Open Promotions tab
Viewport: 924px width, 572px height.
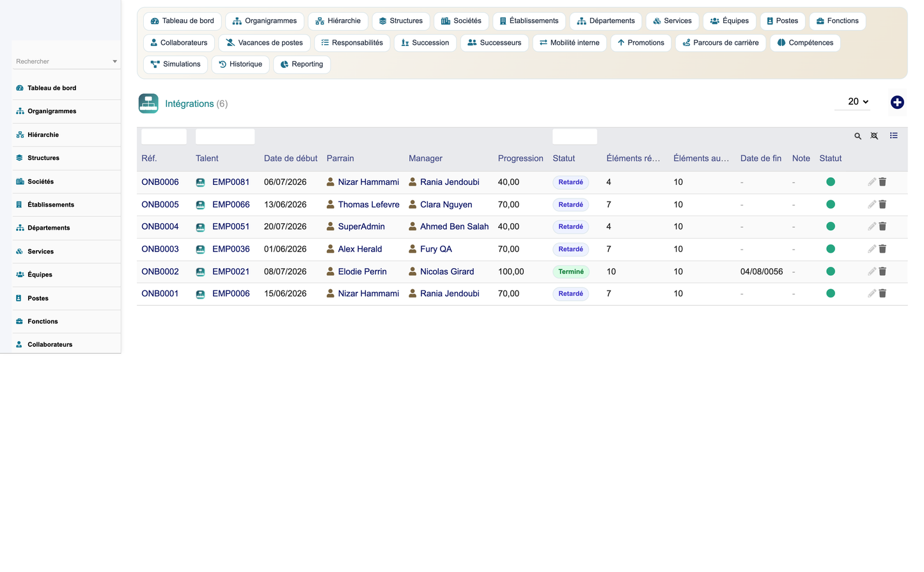[x=641, y=43]
